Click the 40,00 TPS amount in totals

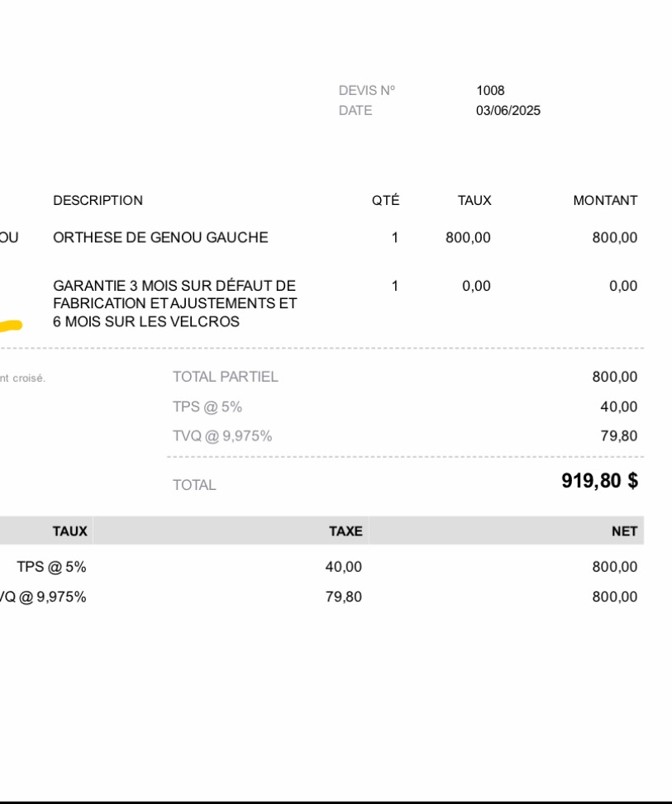tap(618, 407)
